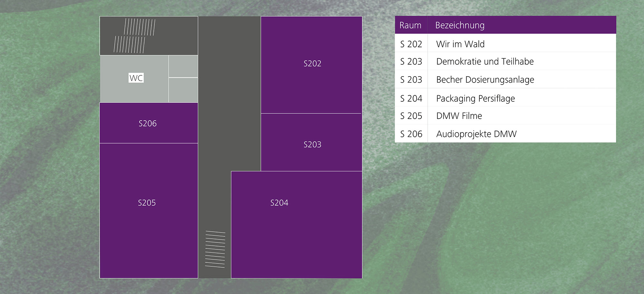The width and height of the screenshot is (644, 294).
Task: Select the "Becher Dosierungsanlage" row
Action: pyautogui.click(x=485, y=79)
